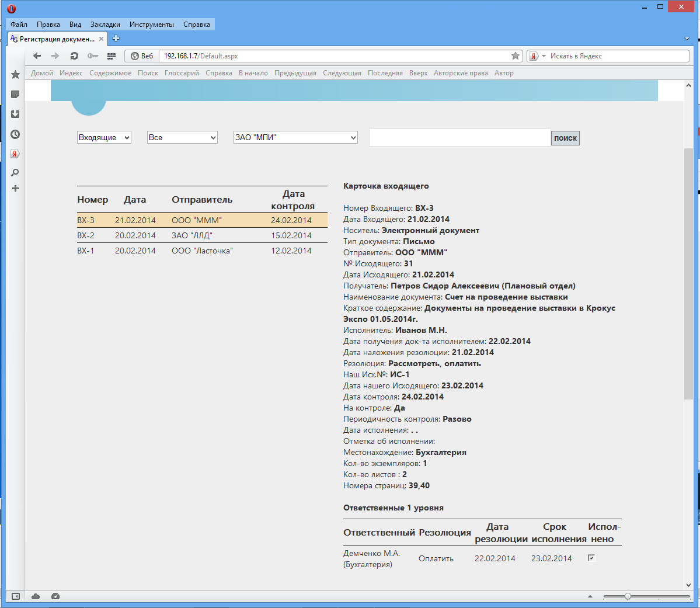Open the Yandex panel in sidebar
The height and width of the screenshot is (608, 700).
[15, 154]
